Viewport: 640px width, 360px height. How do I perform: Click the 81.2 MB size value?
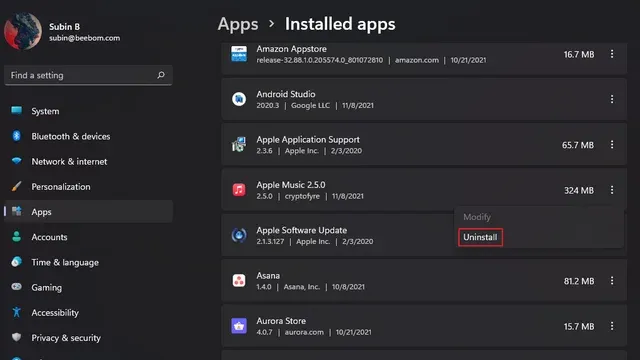[579, 281]
